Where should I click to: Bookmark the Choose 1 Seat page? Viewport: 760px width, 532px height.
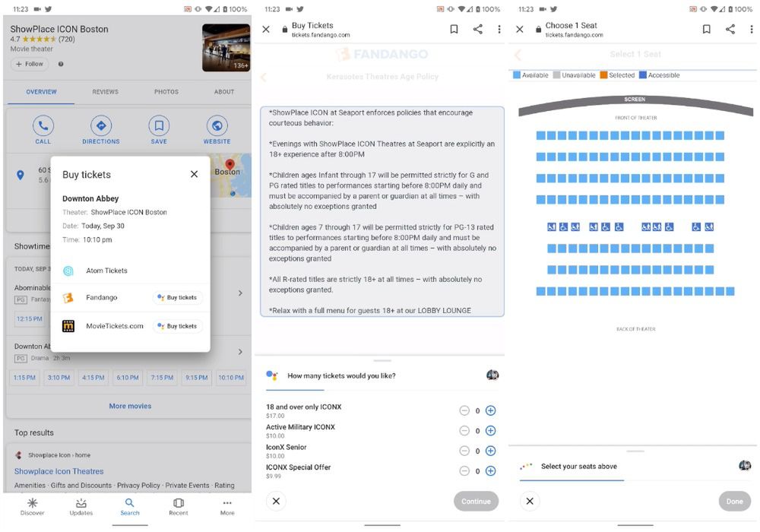click(x=707, y=29)
